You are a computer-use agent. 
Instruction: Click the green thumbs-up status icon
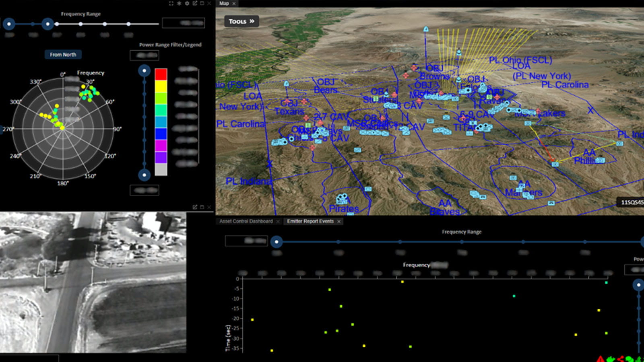click(610, 359)
